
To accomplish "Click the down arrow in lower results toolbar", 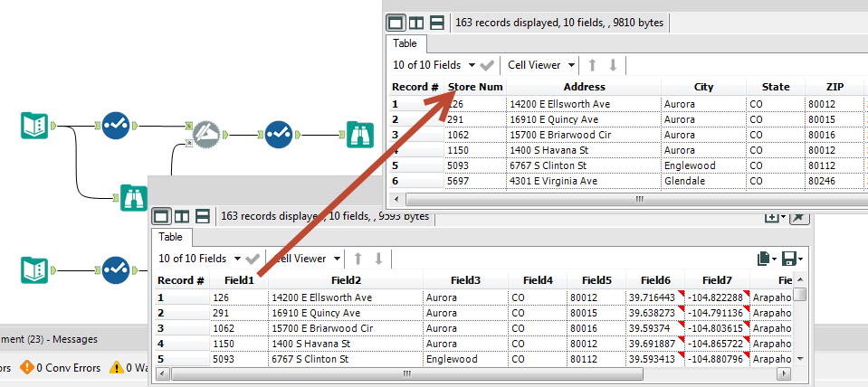I will point(378,259).
